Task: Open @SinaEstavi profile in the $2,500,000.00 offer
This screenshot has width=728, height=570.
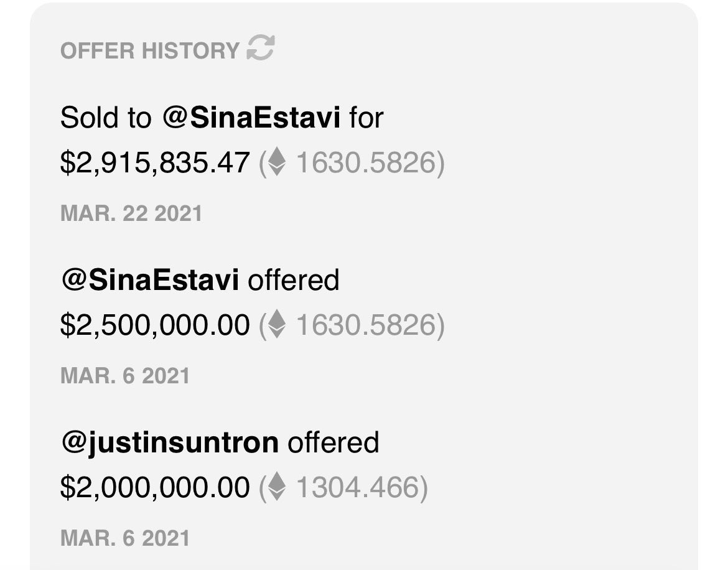Action: [150, 280]
